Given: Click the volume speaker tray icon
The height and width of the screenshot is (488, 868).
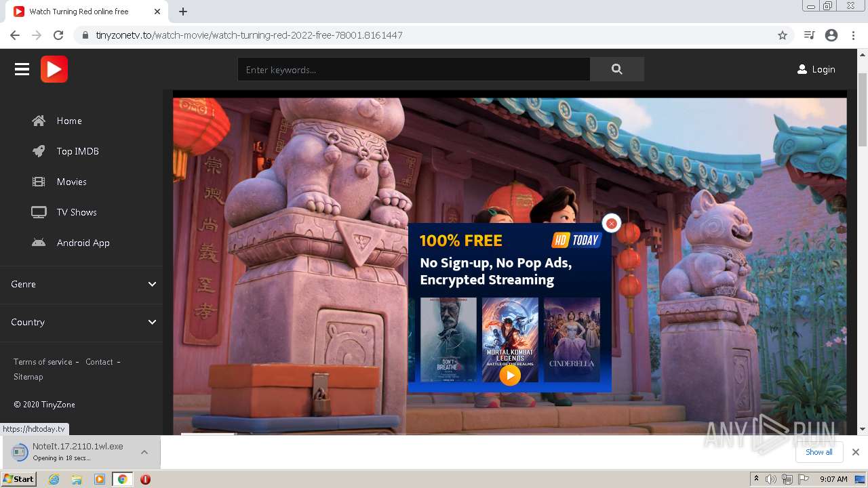Looking at the screenshot, I should pos(771,479).
